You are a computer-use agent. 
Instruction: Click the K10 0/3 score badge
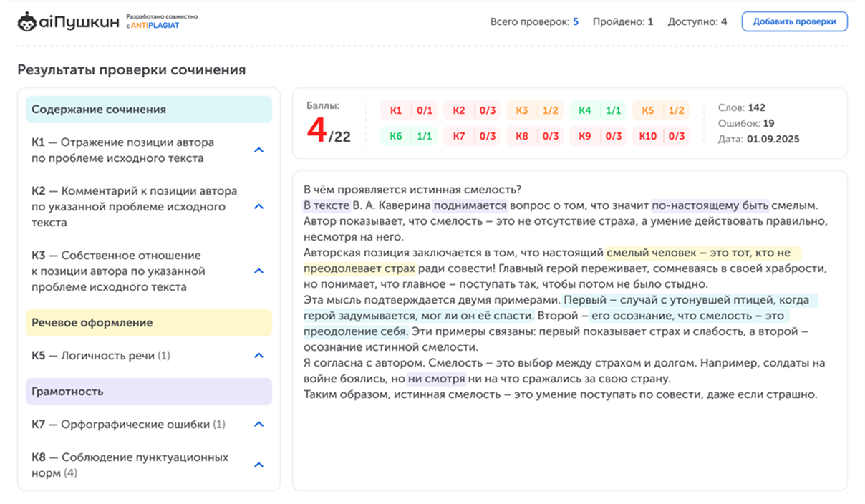pyautogui.click(x=662, y=136)
